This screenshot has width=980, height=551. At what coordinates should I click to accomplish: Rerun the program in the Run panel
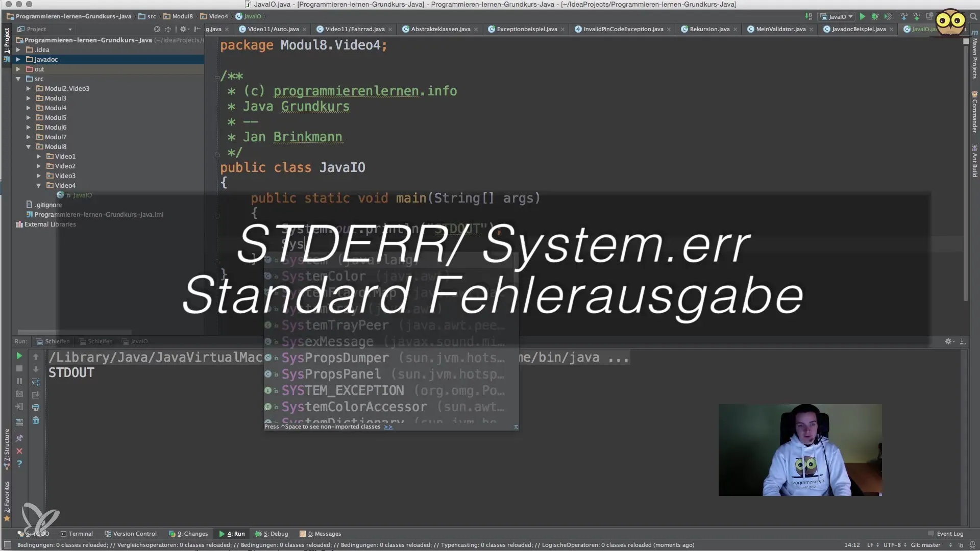(x=19, y=356)
